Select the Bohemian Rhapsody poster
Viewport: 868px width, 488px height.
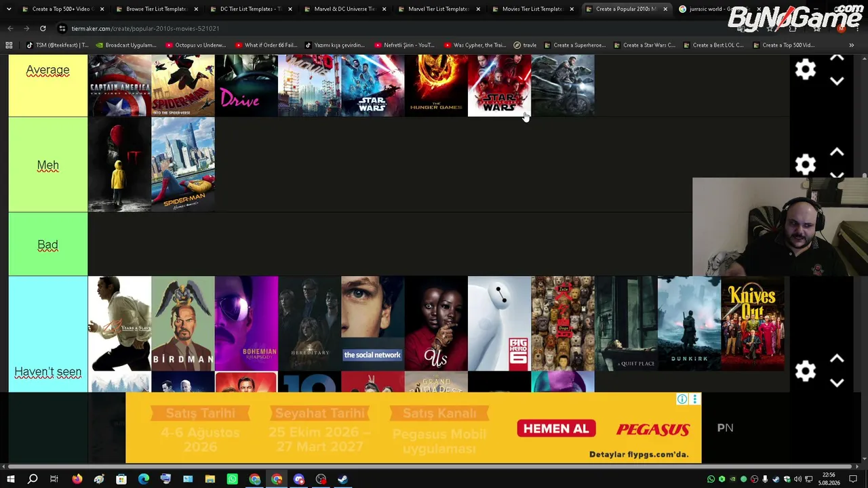click(246, 323)
